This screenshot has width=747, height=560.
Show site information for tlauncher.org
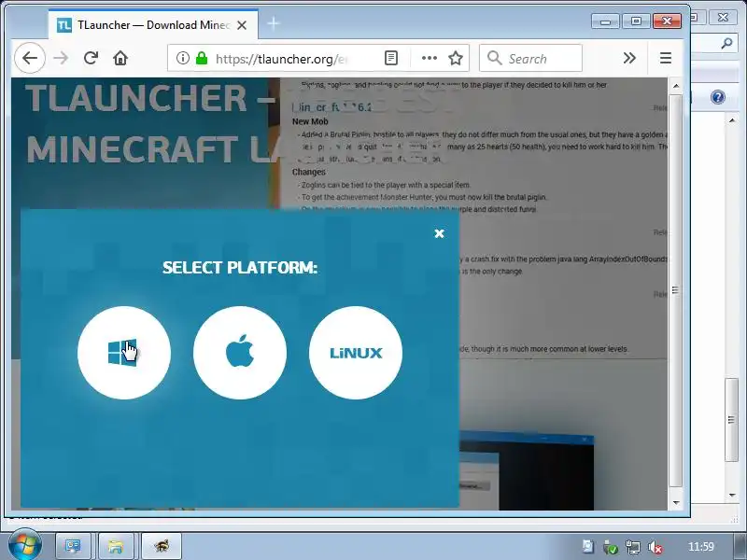coord(182,58)
